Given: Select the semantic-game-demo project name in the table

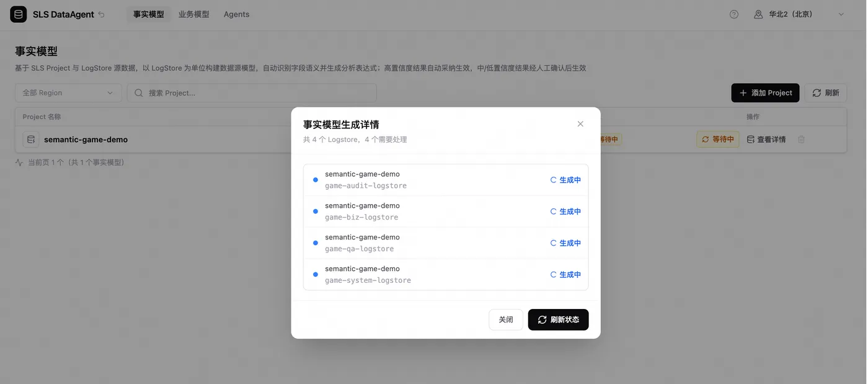Looking at the screenshot, I should 86,140.
